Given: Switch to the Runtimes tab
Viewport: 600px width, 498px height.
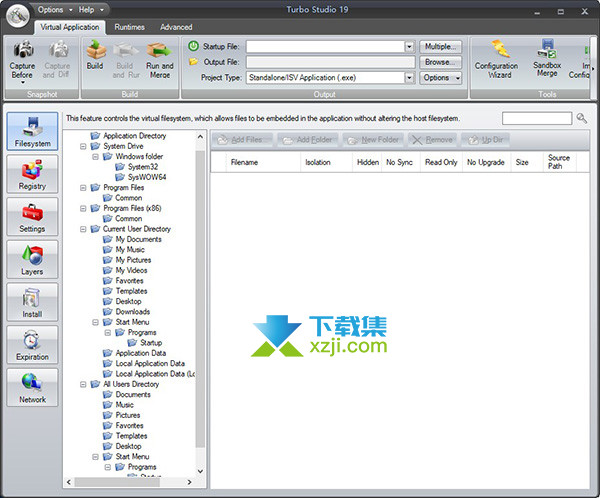Looking at the screenshot, I should 129,27.
